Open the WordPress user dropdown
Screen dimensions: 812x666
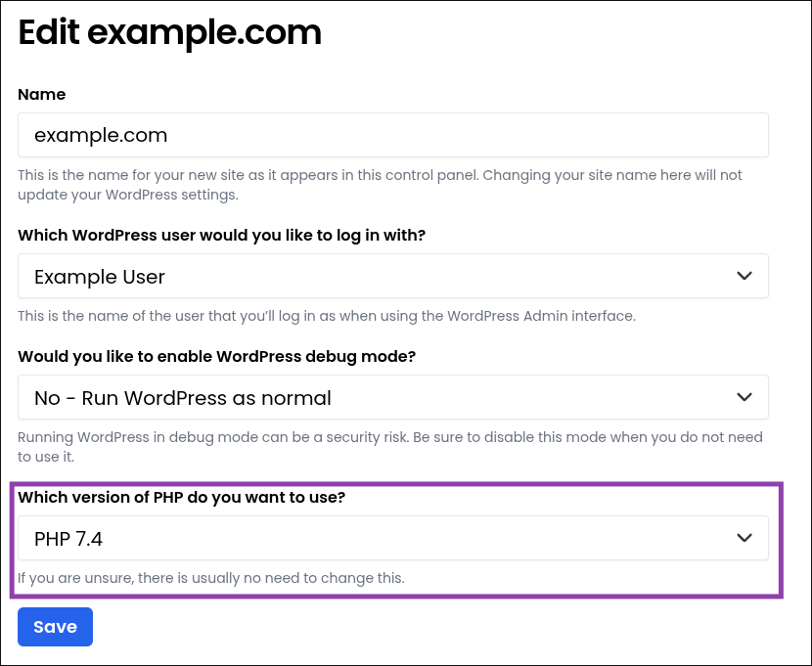point(391,277)
